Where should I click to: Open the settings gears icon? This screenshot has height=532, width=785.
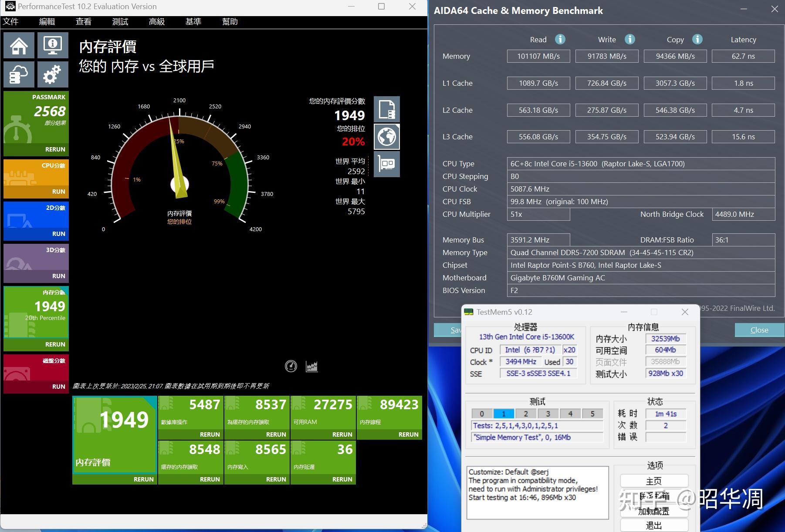(53, 74)
